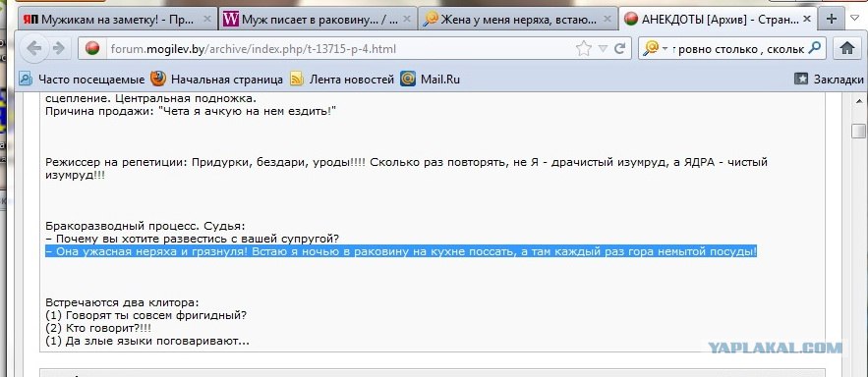The width and height of the screenshot is (868, 377).
Task: Click the site identity icon in address bar
Action: click(93, 49)
